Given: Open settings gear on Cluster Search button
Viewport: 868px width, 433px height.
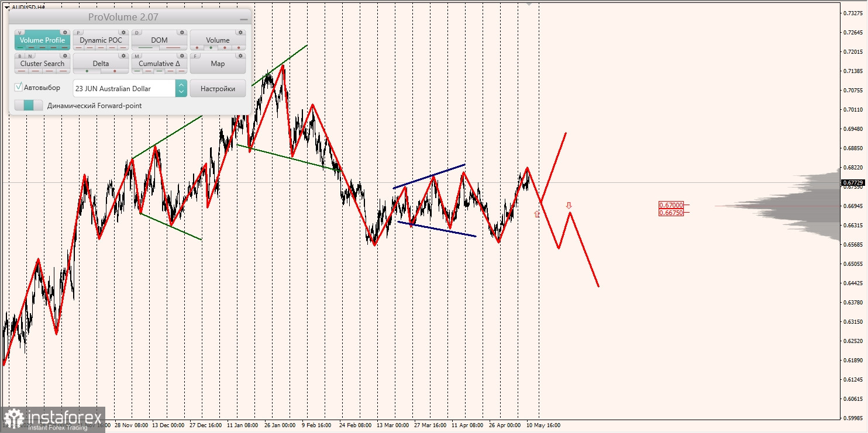Looking at the screenshot, I should 65,56.
